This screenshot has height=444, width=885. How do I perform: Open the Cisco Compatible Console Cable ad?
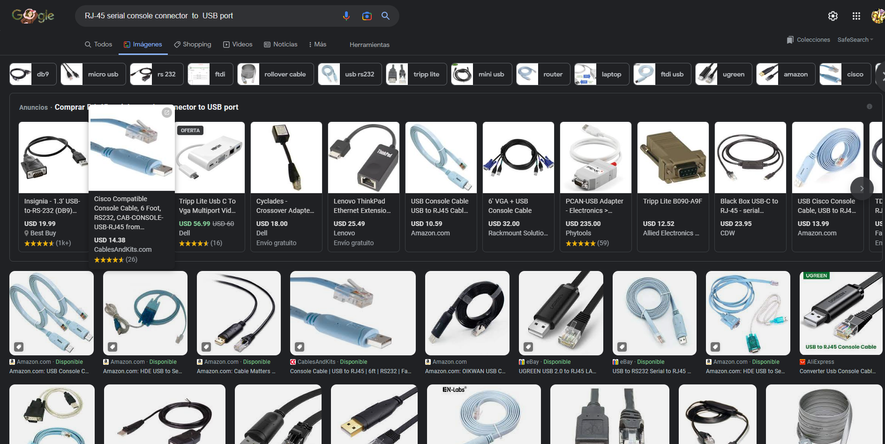(x=132, y=185)
